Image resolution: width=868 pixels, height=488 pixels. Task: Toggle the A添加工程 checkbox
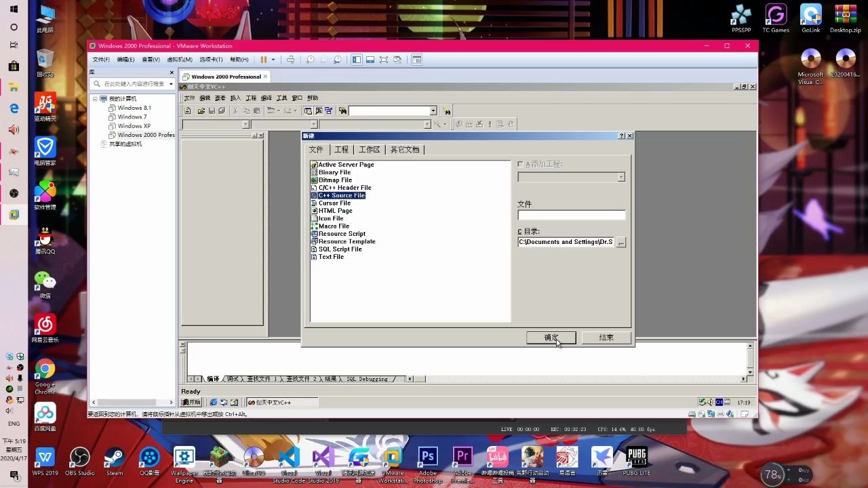[520, 163]
